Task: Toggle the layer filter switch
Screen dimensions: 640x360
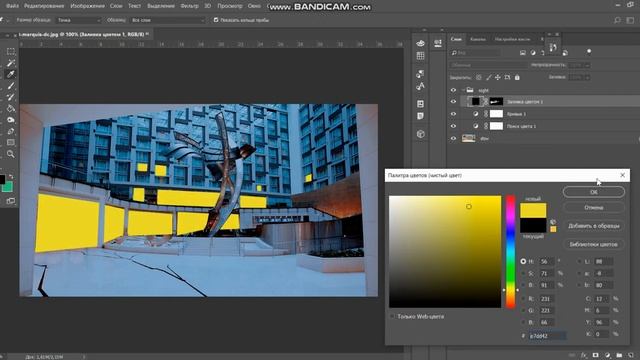Action: tap(589, 51)
